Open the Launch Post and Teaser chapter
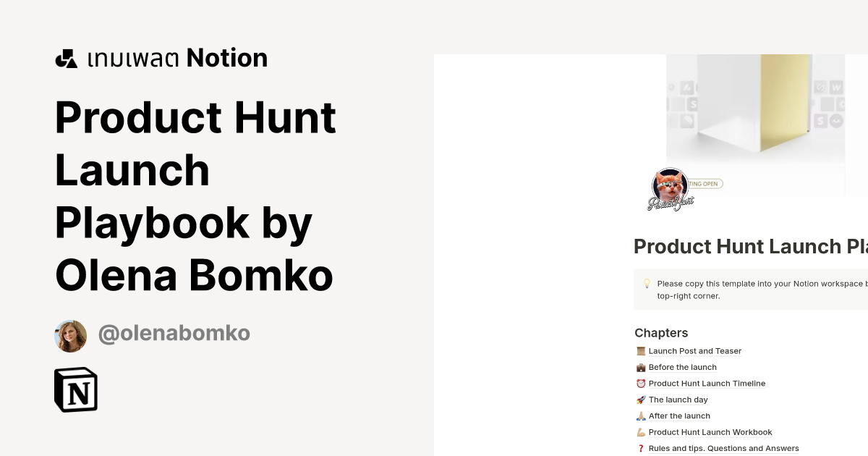 (695, 351)
